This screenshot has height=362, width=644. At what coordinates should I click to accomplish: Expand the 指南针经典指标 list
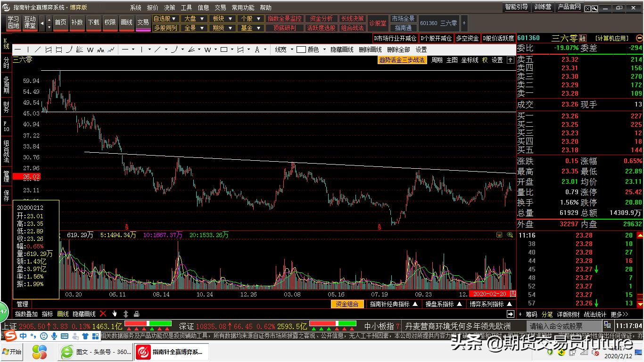[x=394, y=304]
